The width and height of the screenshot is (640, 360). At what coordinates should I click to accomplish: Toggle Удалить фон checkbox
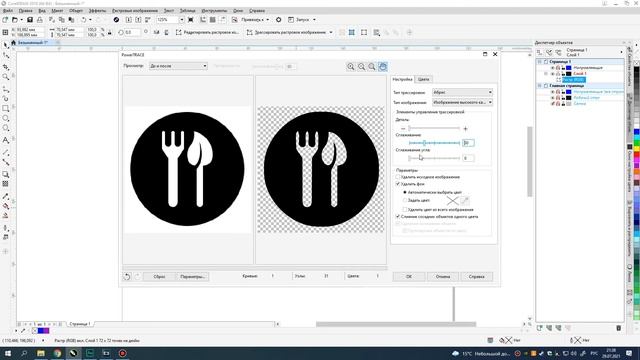(x=398, y=184)
